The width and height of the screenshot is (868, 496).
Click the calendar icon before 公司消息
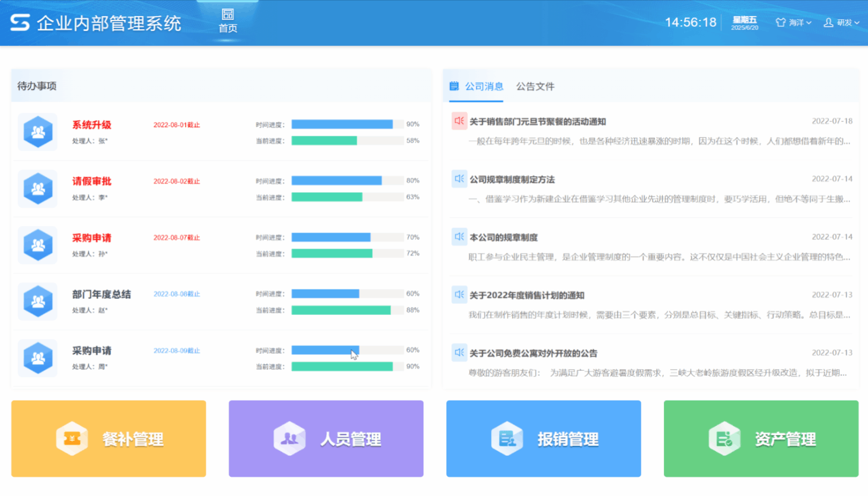(x=453, y=86)
